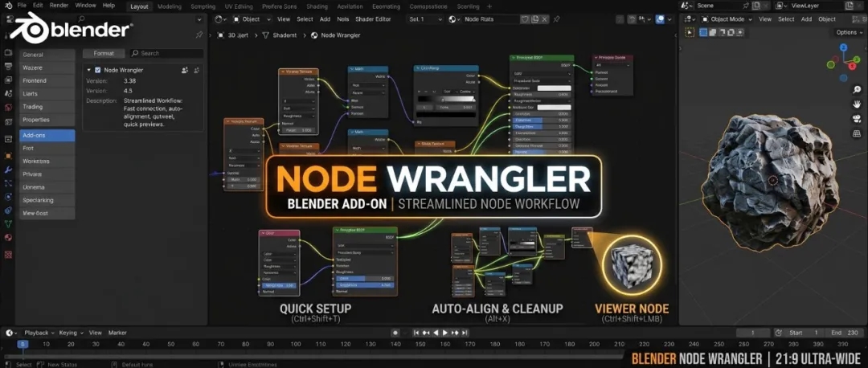Click the Format button
This screenshot has height=368, width=868.
(104, 53)
